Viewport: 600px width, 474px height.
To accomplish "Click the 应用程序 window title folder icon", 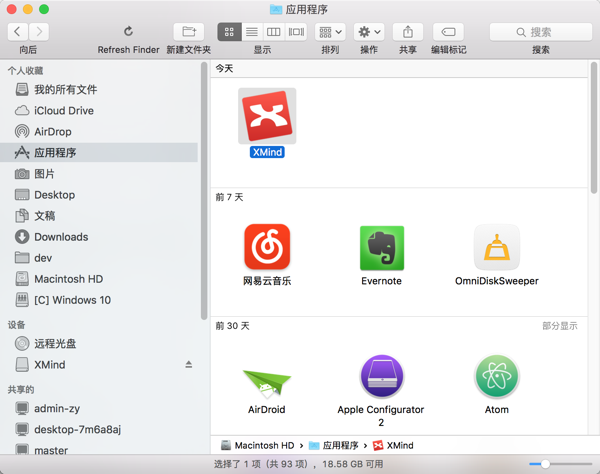I will (276, 10).
